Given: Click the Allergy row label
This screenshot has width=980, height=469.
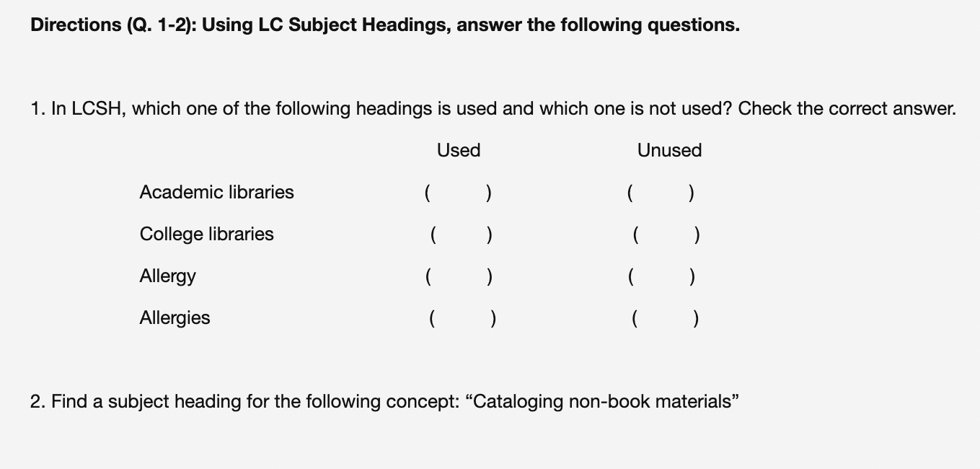Looking at the screenshot, I should tap(167, 276).
